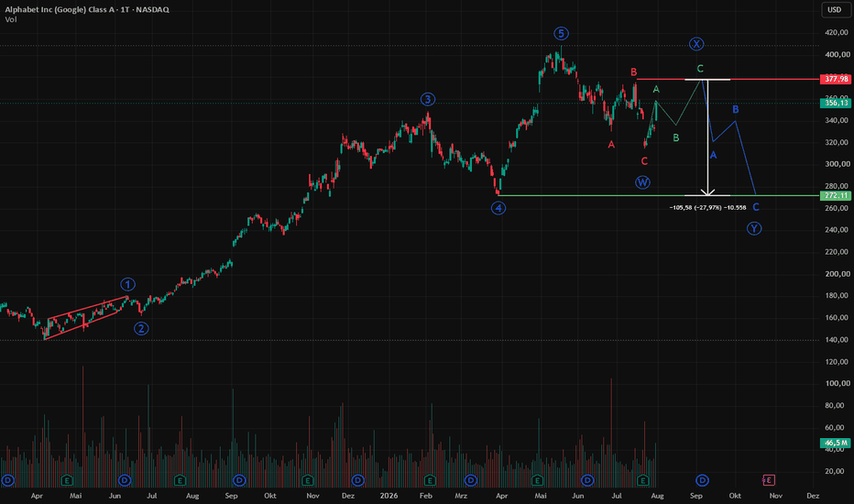Select the red A wave label
Viewport: 854px width, 504px height.
pos(611,145)
